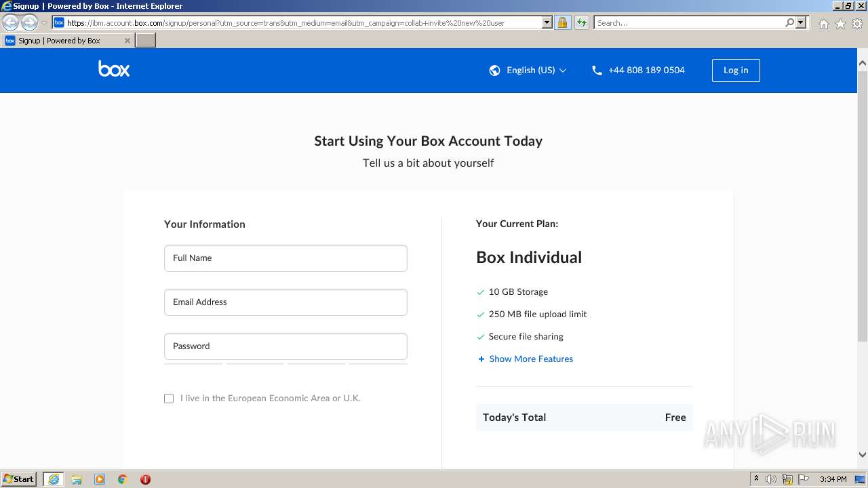The height and width of the screenshot is (488, 868).
Task: Click the phone handset icon
Action: point(597,70)
